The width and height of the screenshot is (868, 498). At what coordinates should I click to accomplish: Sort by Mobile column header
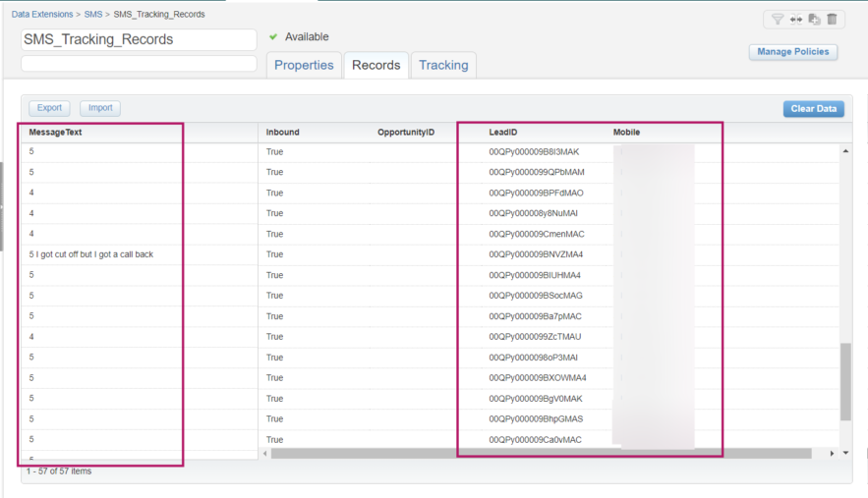(x=626, y=133)
